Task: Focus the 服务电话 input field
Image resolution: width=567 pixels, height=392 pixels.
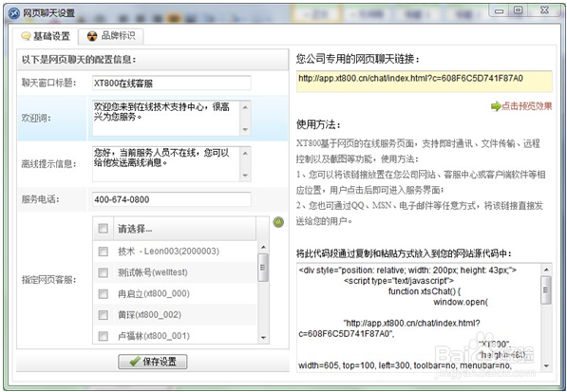Action: point(171,199)
